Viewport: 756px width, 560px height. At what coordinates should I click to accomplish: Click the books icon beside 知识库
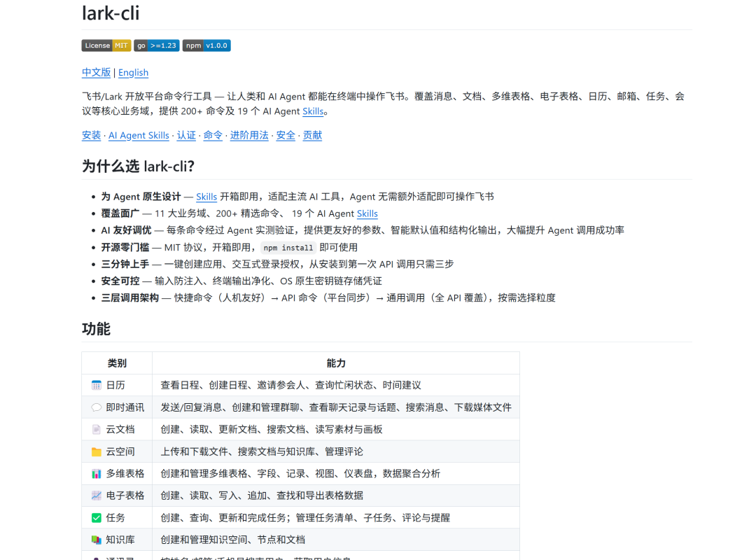point(97,540)
